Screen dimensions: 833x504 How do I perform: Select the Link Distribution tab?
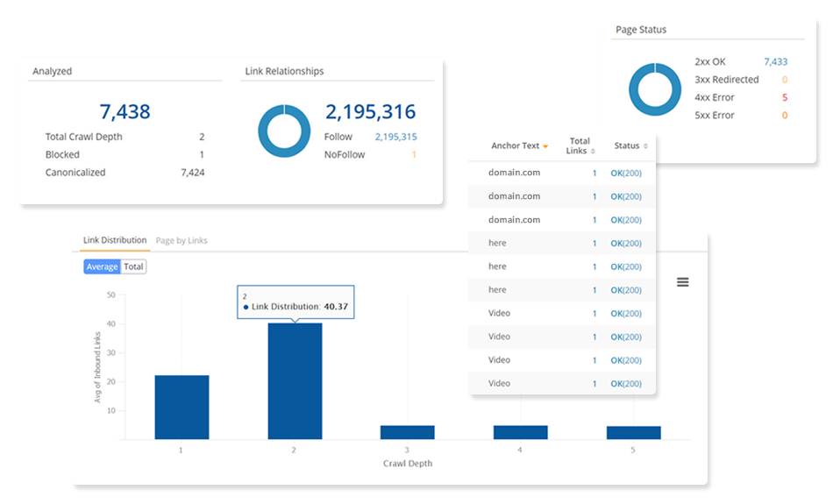pos(115,240)
